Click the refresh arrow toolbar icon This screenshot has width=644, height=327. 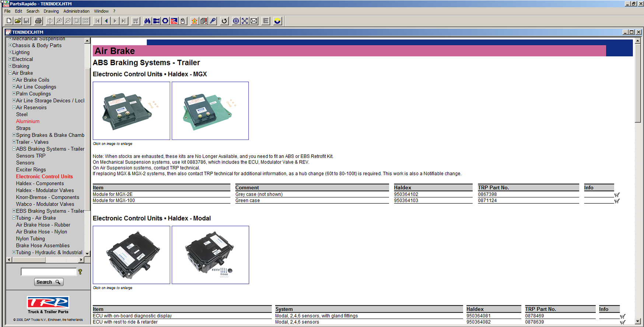pos(224,21)
